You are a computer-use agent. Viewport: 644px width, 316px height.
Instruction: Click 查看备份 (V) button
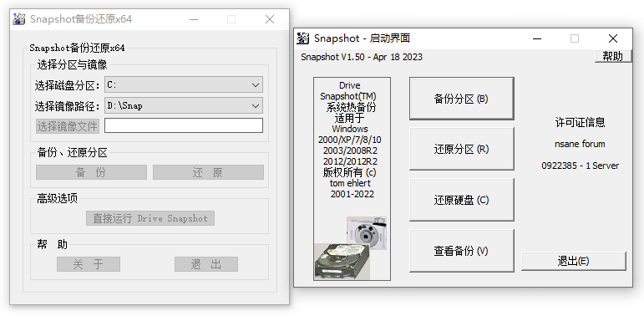point(462,251)
